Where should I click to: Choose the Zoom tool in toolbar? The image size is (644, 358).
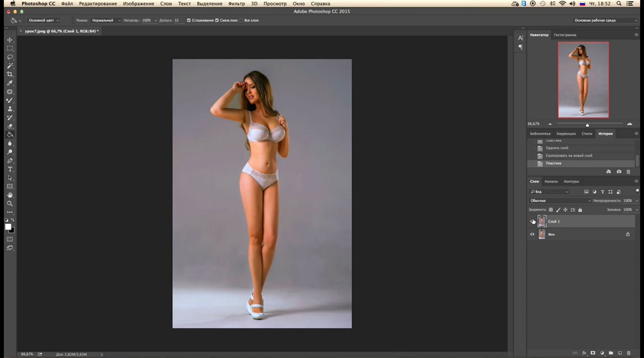click(x=10, y=203)
